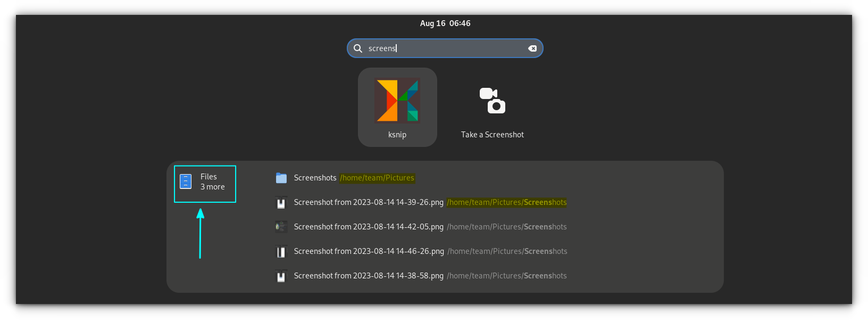Open the Screenshots folder icon

(x=281, y=178)
